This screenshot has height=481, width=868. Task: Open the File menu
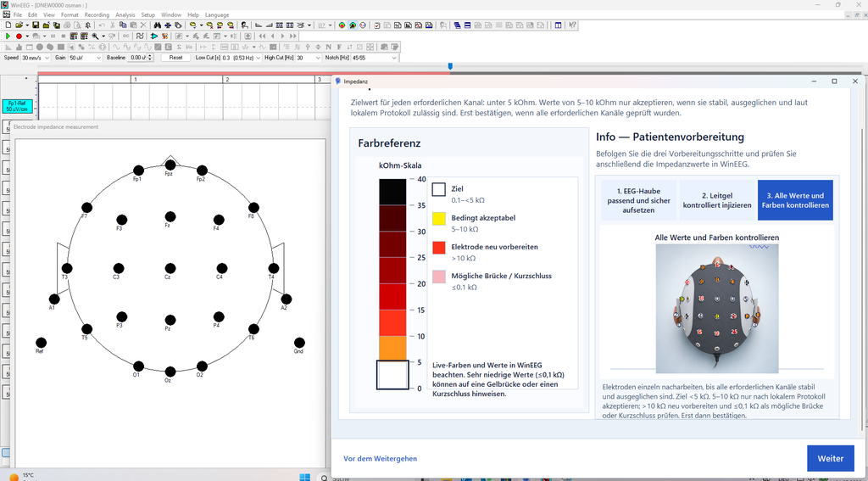17,15
